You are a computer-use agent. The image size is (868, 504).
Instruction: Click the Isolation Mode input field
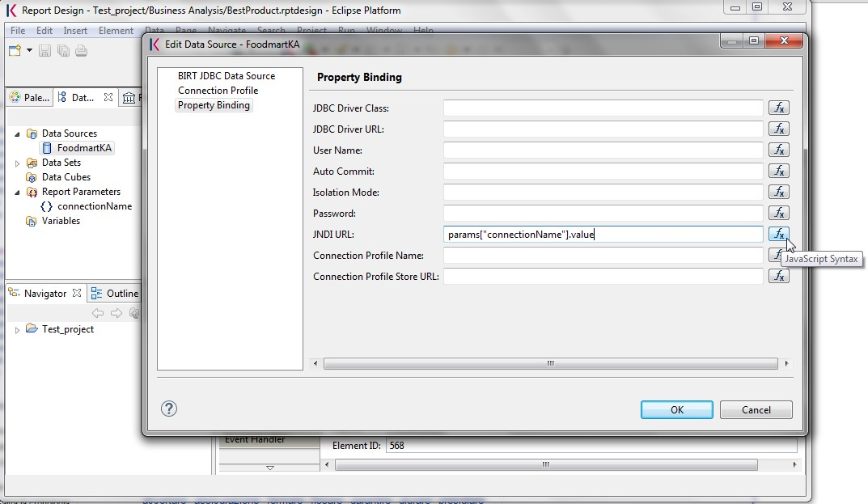[x=603, y=193]
